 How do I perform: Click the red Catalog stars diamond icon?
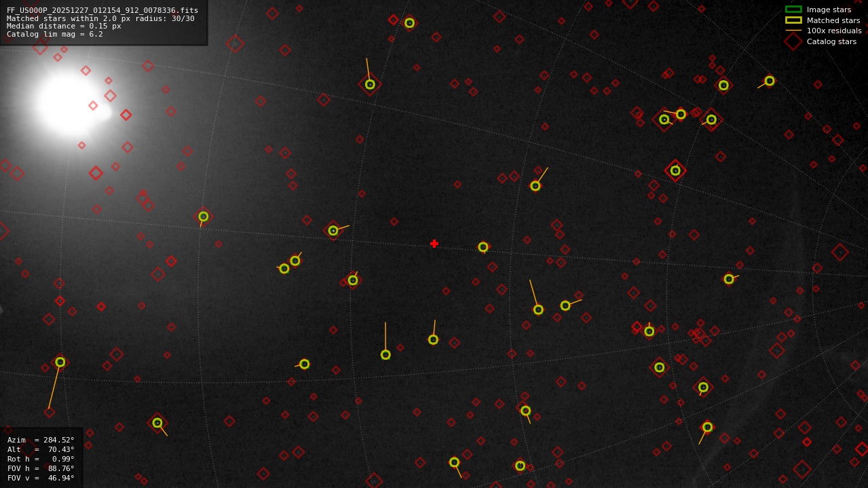794,41
